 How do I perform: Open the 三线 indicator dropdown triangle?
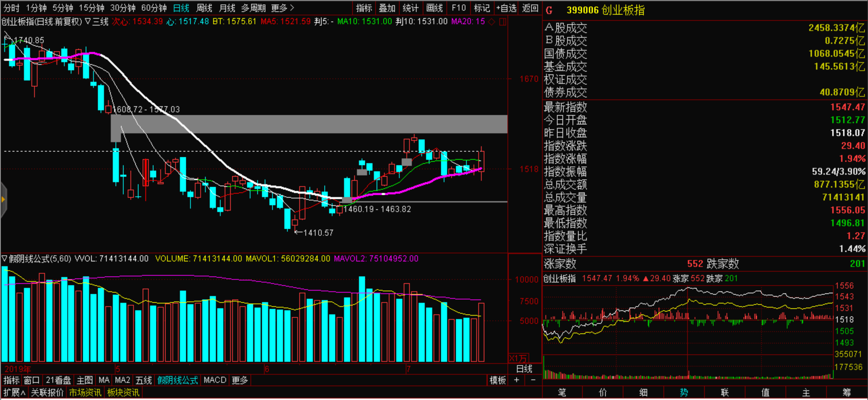tap(88, 21)
